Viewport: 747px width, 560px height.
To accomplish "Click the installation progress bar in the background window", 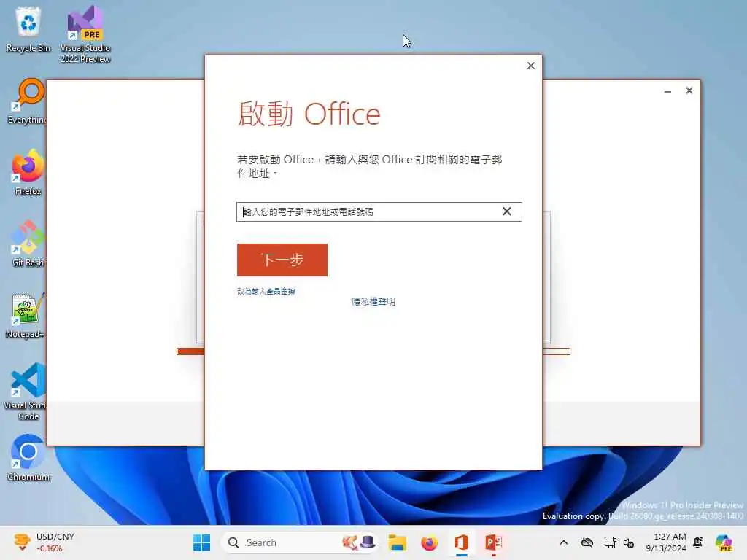I will tap(373, 351).
